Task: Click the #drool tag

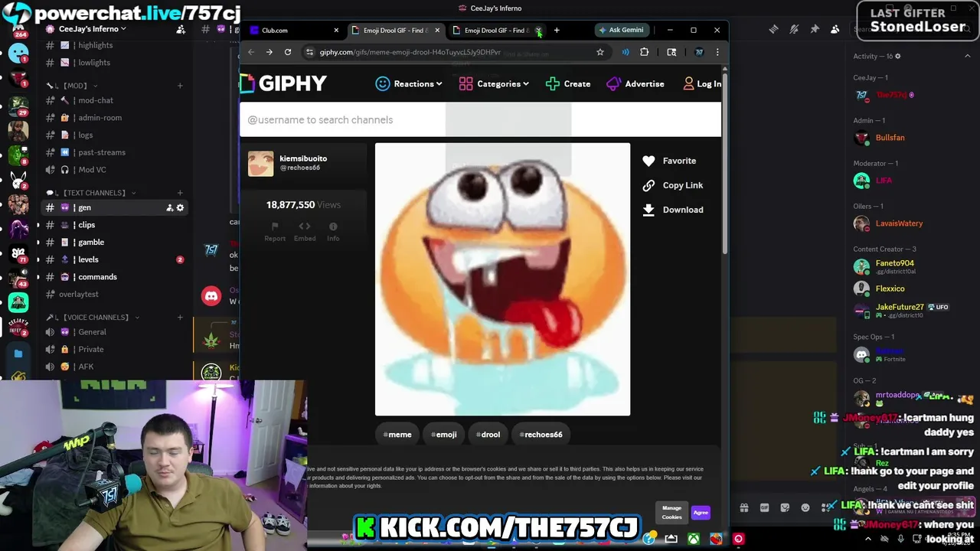Action: click(x=488, y=435)
